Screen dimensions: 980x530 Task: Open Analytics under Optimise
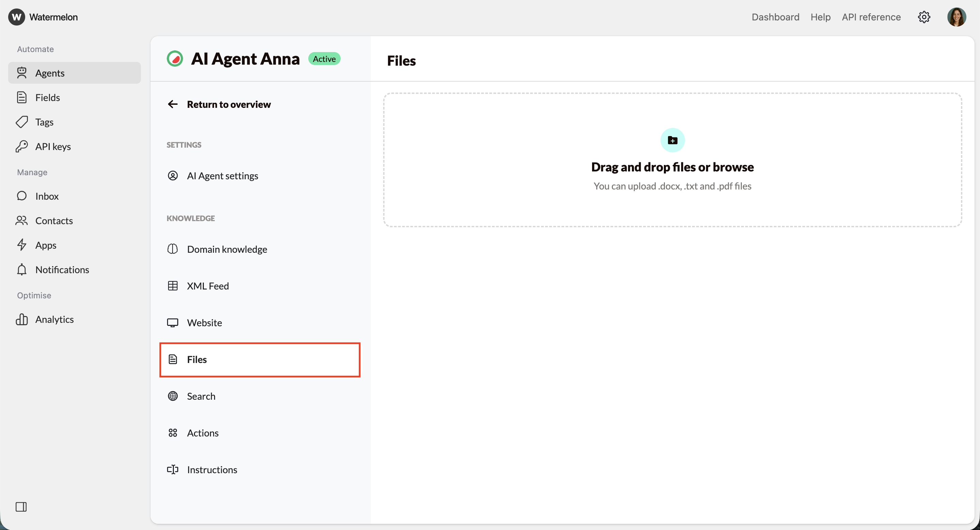pos(55,319)
